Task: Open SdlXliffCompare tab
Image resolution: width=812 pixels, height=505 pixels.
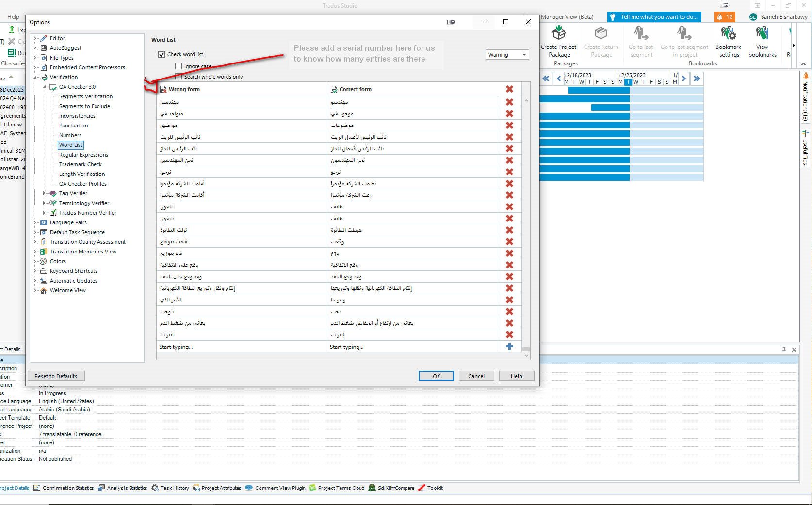Action: (x=391, y=488)
